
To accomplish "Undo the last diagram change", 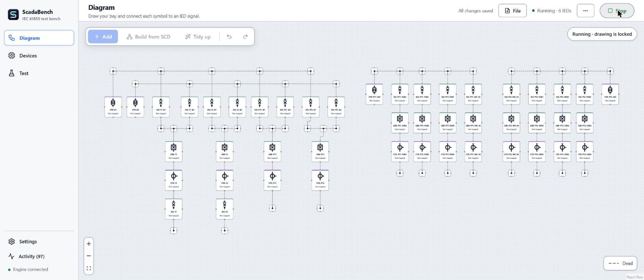I will click(229, 37).
